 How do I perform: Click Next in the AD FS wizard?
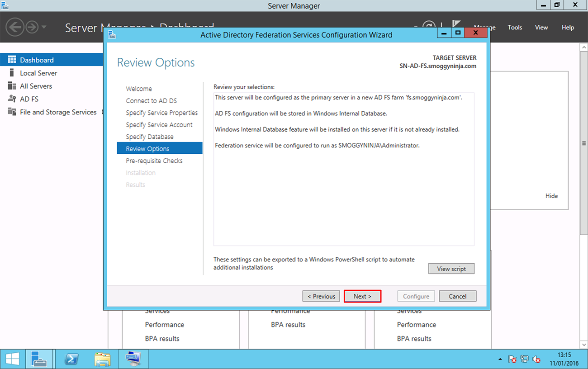coord(362,296)
